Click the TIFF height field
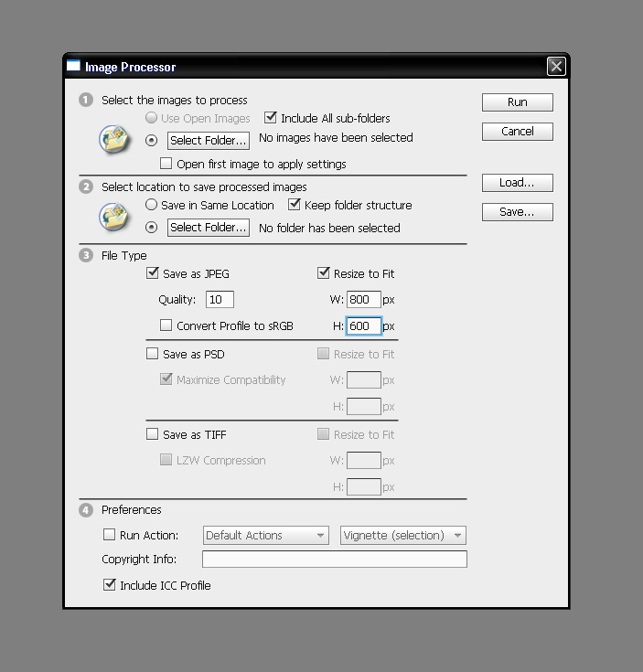Image resolution: width=643 pixels, height=672 pixels. click(x=363, y=487)
